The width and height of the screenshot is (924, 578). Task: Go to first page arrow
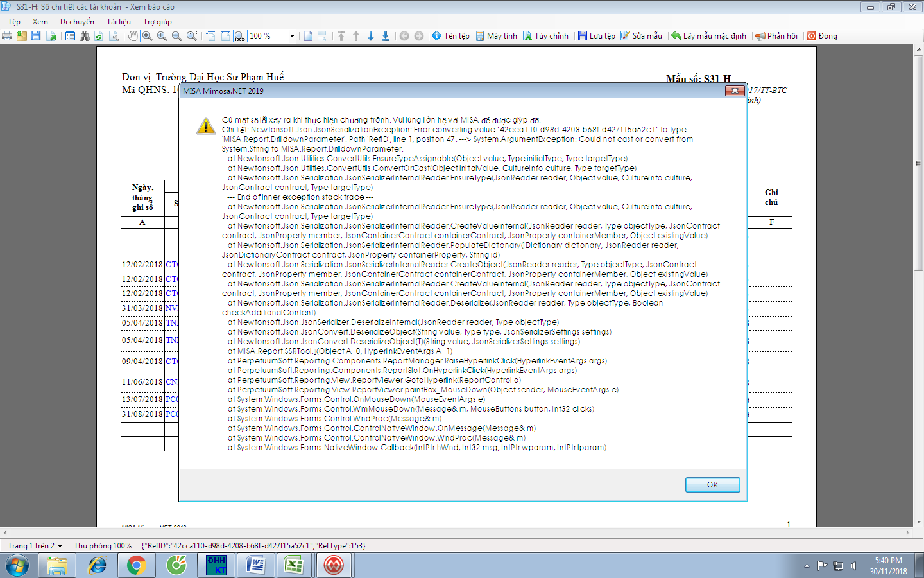click(x=341, y=36)
